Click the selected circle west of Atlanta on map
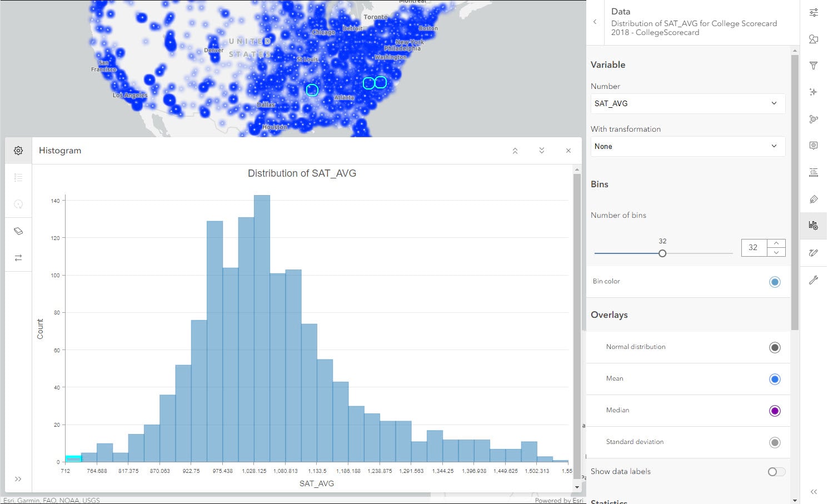 pos(312,89)
